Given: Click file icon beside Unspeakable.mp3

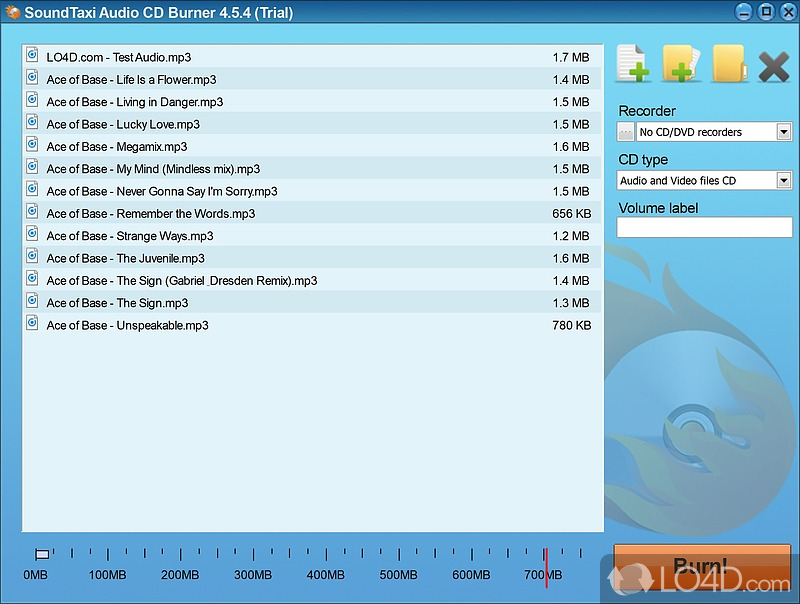Looking at the screenshot, I should pyautogui.click(x=32, y=322).
